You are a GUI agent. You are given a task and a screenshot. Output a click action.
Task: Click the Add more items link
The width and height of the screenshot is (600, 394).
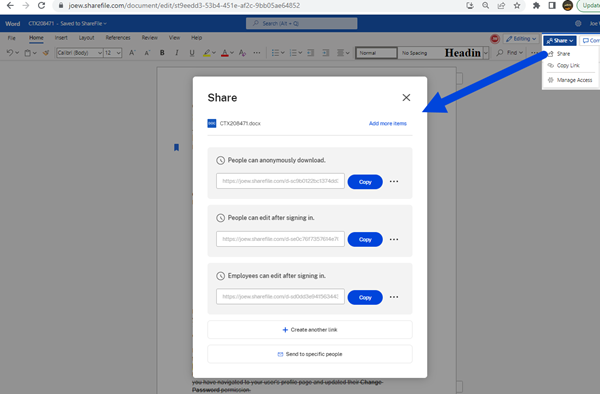(x=388, y=124)
